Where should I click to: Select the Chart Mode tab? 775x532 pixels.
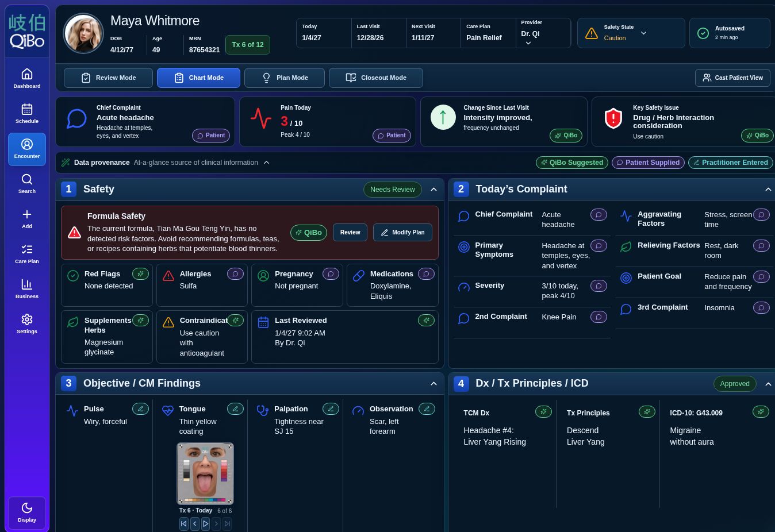(198, 78)
